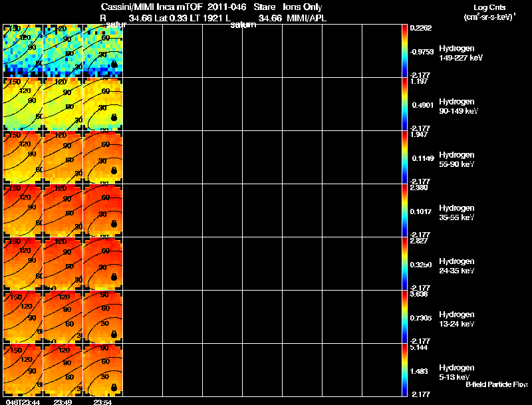Click the 'Hydrogen 5-13 keV' label

click(x=457, y=372)
